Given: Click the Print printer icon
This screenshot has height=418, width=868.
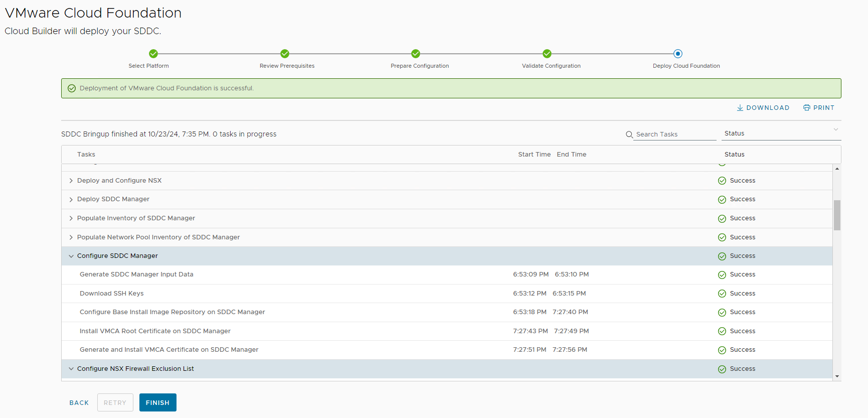Looking at the screenshot, I should pyautogui.click(x=806, y=108).
